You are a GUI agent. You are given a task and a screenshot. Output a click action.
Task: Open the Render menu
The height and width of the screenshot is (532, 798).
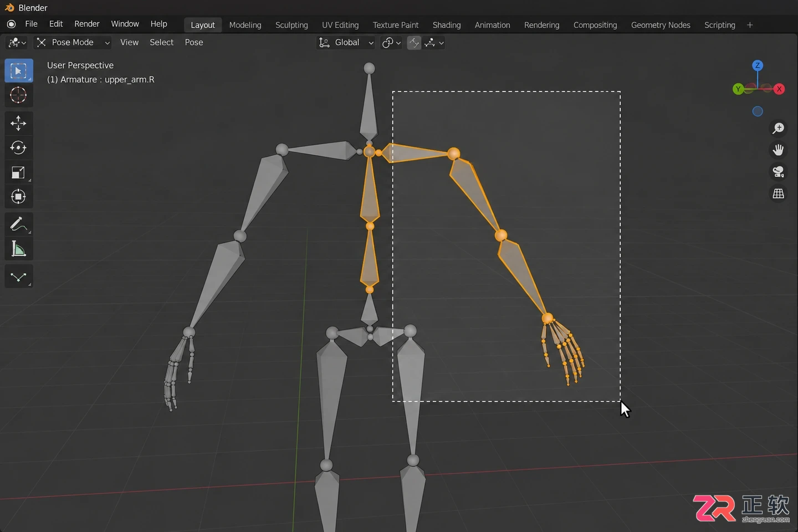[x=87, y=24]
